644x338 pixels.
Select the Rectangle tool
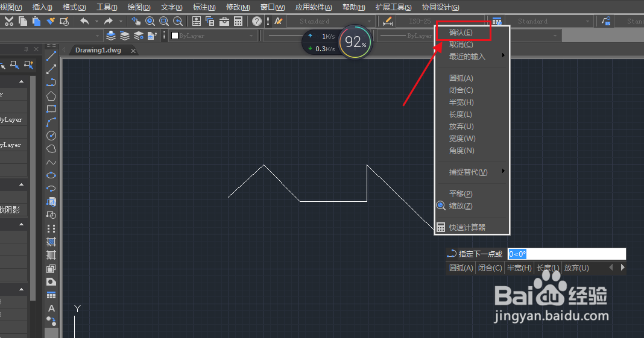point(51,108)
